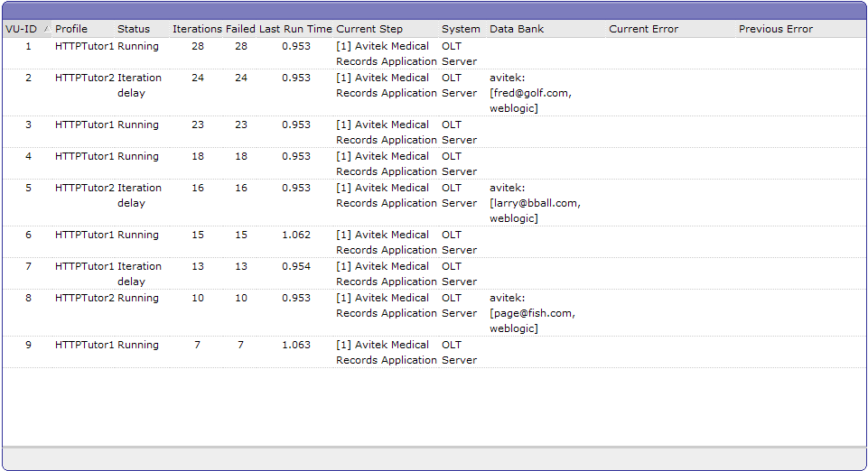The width and height of the screenshot is (868, 471).
Task: Sort by the Last Run Time header
Action: coord(295,29)
